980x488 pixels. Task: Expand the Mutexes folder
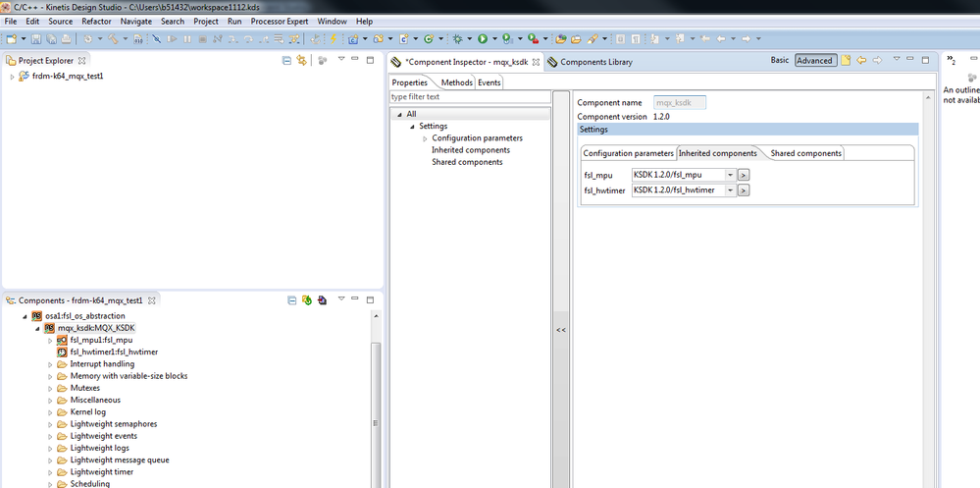pos(50,389)
